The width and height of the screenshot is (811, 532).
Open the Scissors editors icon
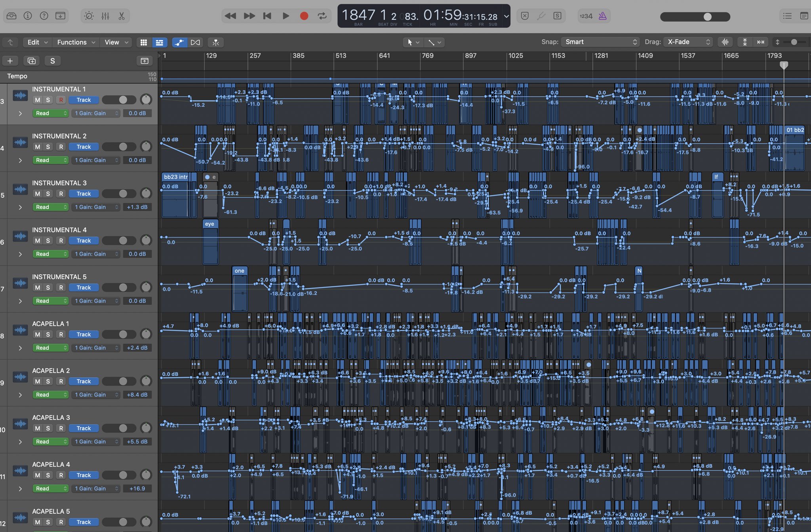[122, 16]
